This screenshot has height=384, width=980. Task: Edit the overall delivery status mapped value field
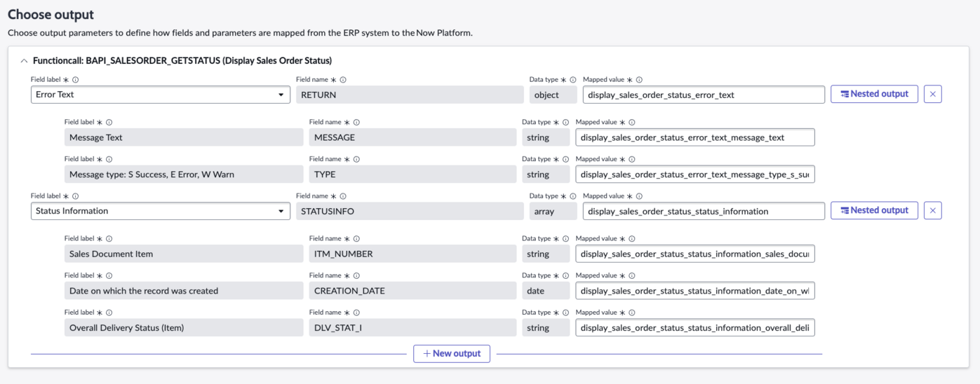[x=695, y=327]
